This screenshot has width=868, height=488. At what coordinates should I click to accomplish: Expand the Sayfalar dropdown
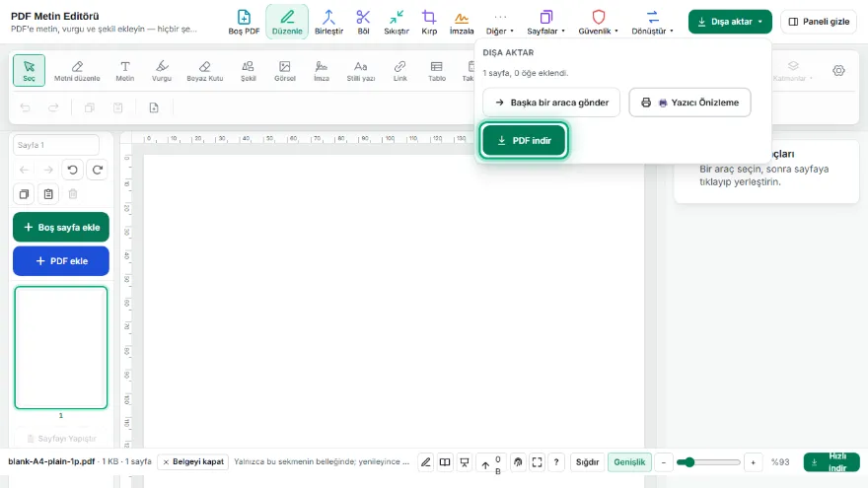click(x=545, y=22)
